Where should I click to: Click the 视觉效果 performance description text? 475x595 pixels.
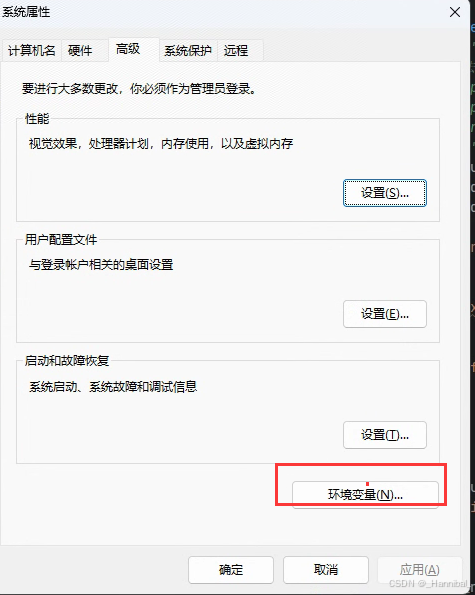pyautogui.click(x=161, y=144)
